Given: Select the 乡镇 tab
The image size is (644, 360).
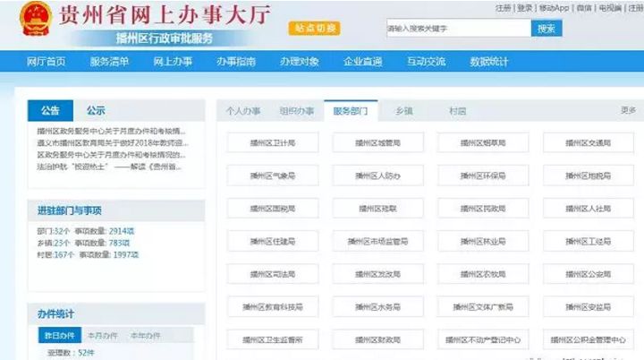Looking at the screenshot, I should coord(404,111).
